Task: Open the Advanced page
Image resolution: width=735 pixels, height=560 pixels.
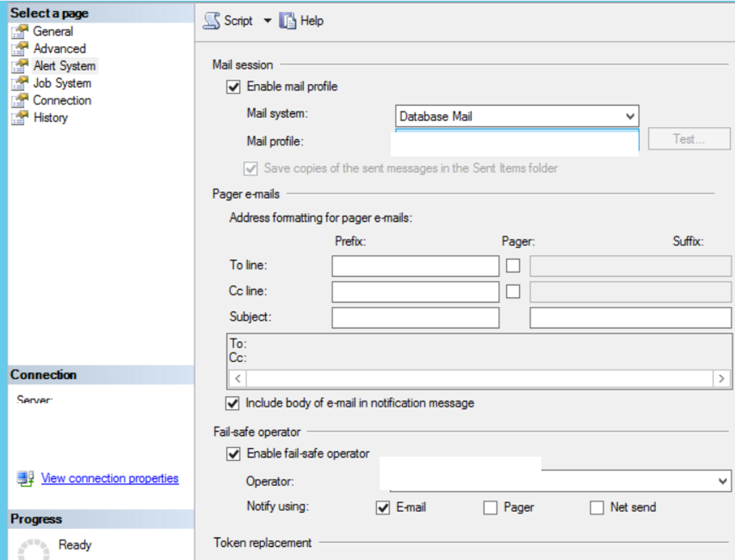Action: 60,49
